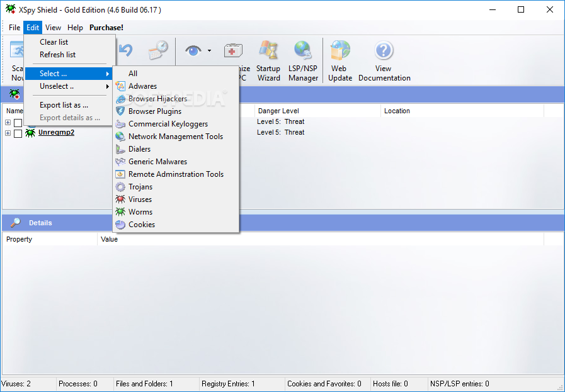Choose Clear list from Edit menu
The image size is (565, 392).
(x=69, y=42)
